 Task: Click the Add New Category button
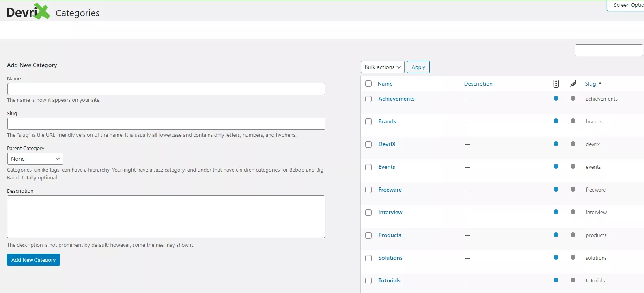[33, 260]
